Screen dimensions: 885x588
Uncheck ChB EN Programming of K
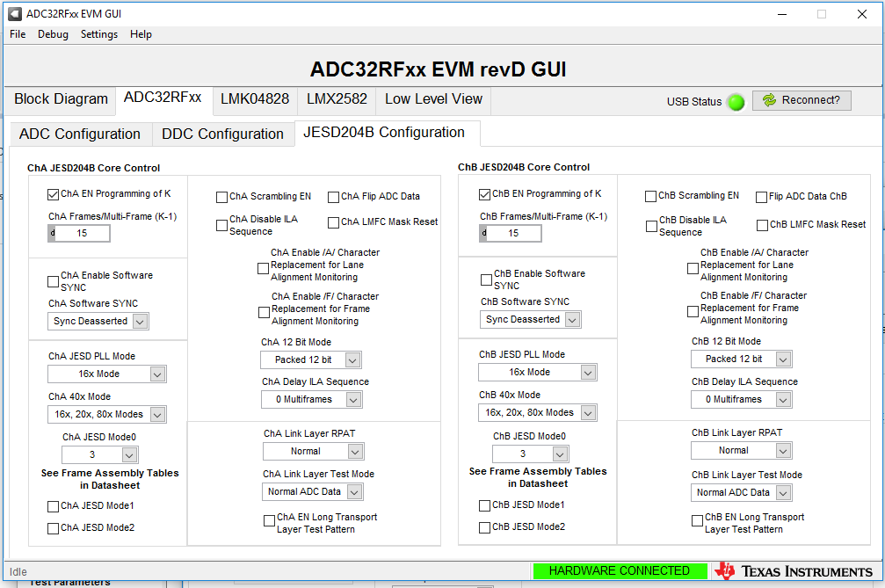click(484, 195)
